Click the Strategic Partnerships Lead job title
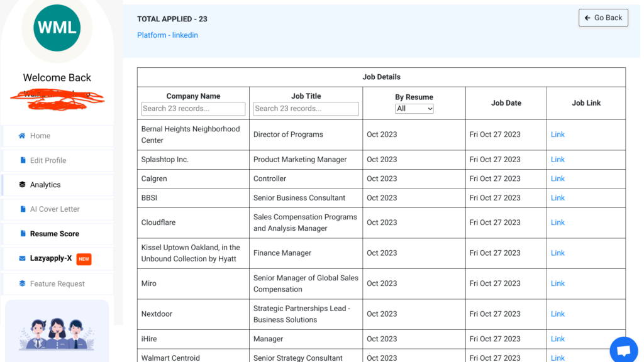Viewport: 644px width, 362px height. tap(301, 314)
